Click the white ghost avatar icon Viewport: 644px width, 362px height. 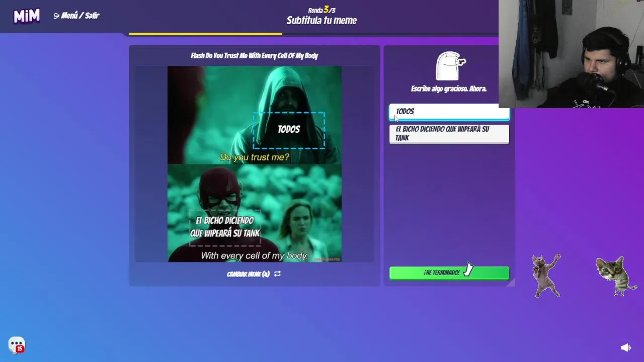pyautogui.click(x=450, y=66)
